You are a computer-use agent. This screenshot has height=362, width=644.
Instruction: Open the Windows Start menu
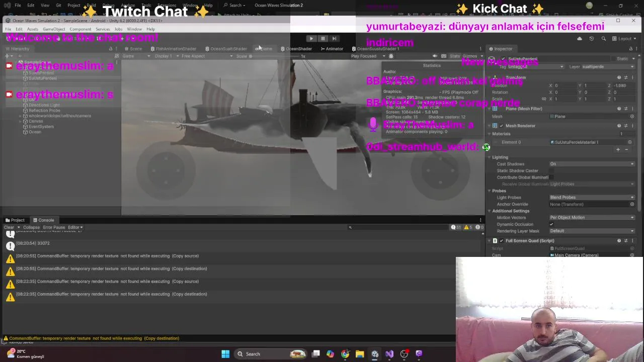(x=225, y=354)
